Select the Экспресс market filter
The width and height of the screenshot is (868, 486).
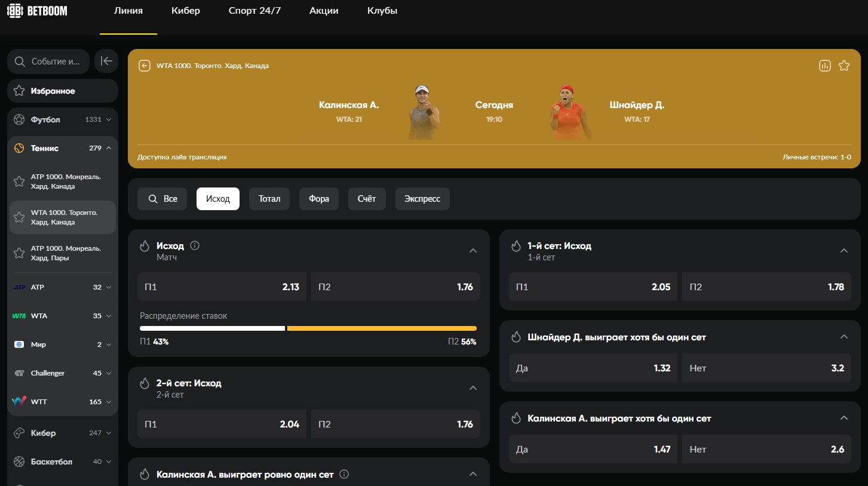[422, 199]
